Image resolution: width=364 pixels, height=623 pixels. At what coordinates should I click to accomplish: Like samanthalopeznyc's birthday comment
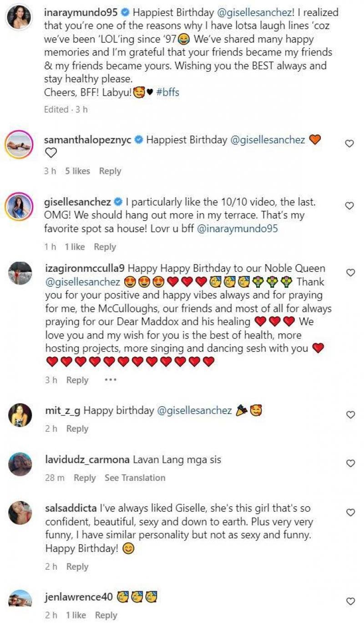pyautogui.click(x=350, y=144)
